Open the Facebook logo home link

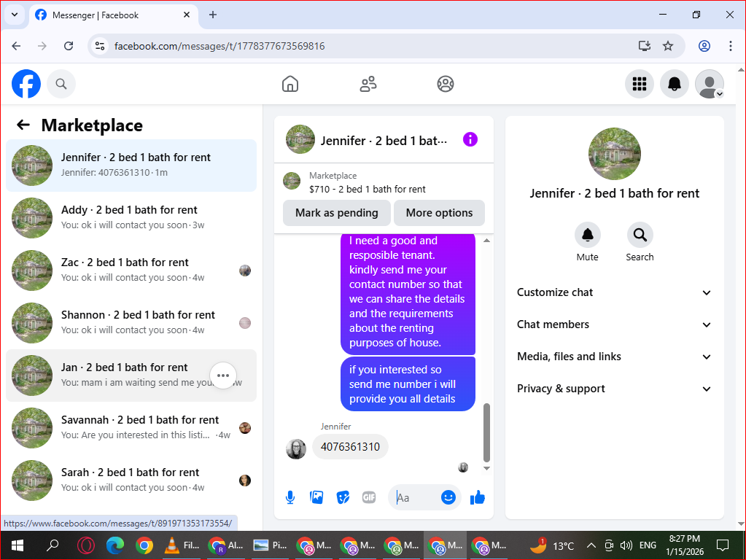[x=26, y=84]
